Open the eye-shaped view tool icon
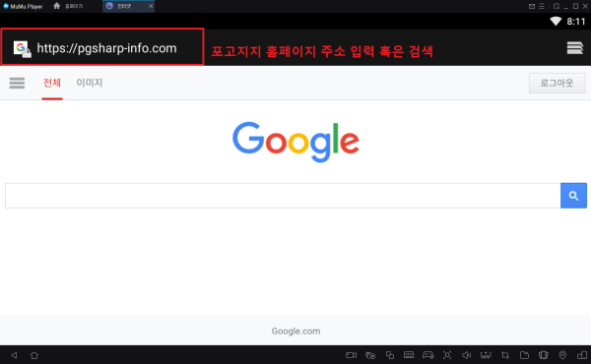 [x=370, y=355]
